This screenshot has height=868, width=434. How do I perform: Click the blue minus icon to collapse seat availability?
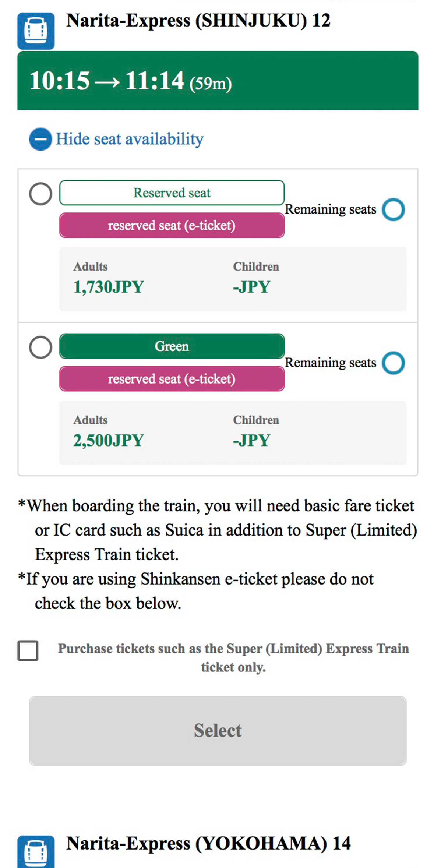(x=40, y=139)
